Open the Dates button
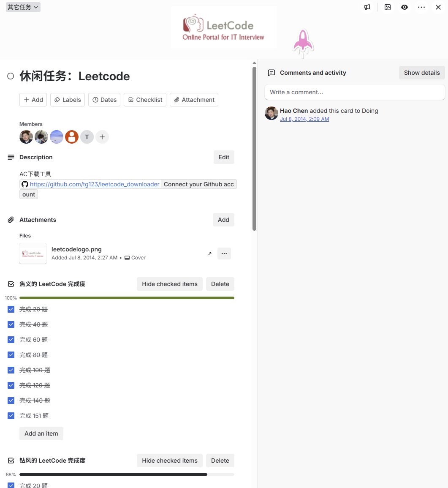The width and height of the screenshot is (448, 488). click(104, 100)
